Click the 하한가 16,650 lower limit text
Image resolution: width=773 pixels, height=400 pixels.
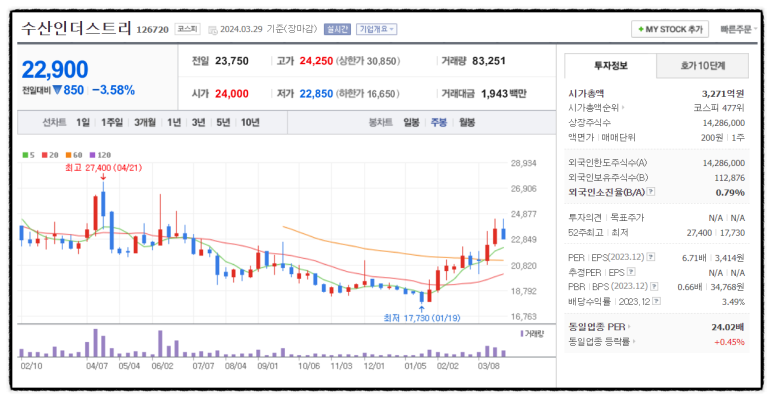click(x=368, y=94)
